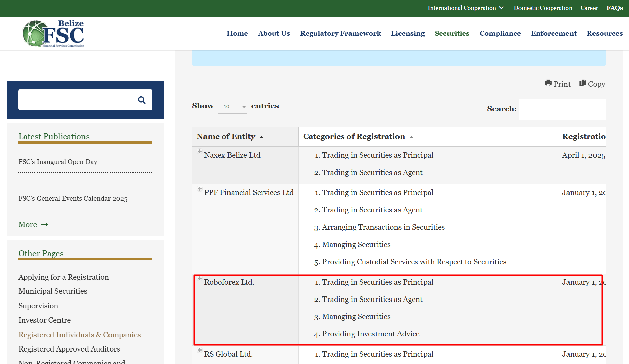The height and width of the screenshot is (364, 629).
Task: Sort table by Name of Entity
Action: click(245, 137)
